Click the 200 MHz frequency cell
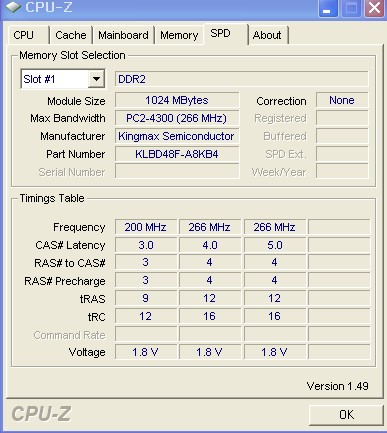 click(146, 227)
